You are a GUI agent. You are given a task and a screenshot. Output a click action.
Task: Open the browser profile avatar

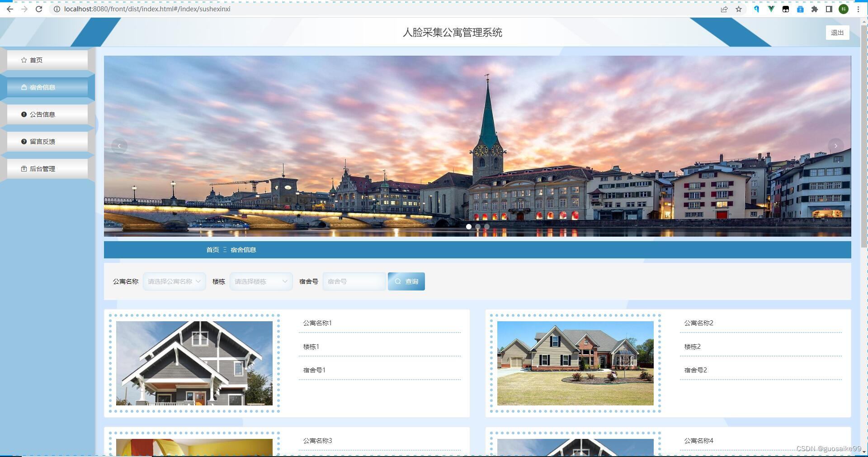coord(844,9)
